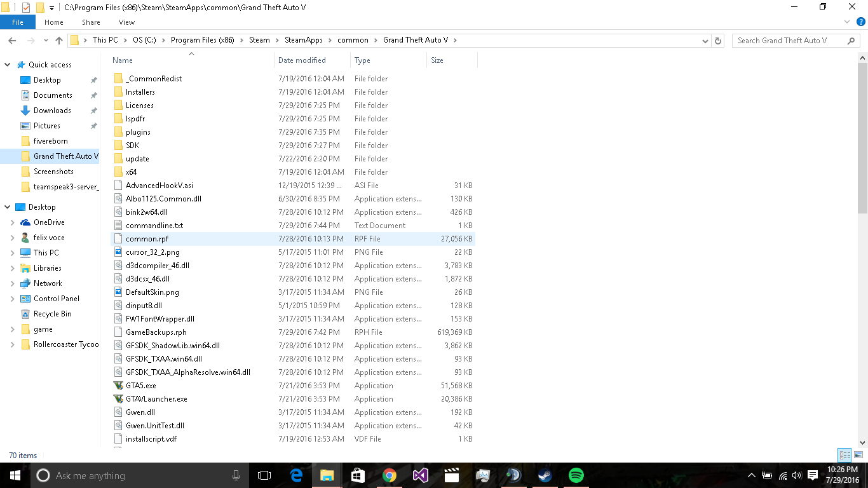868x488 pixels.
Task: Switch to the Home ribbon tab
Action: [54, 22]
